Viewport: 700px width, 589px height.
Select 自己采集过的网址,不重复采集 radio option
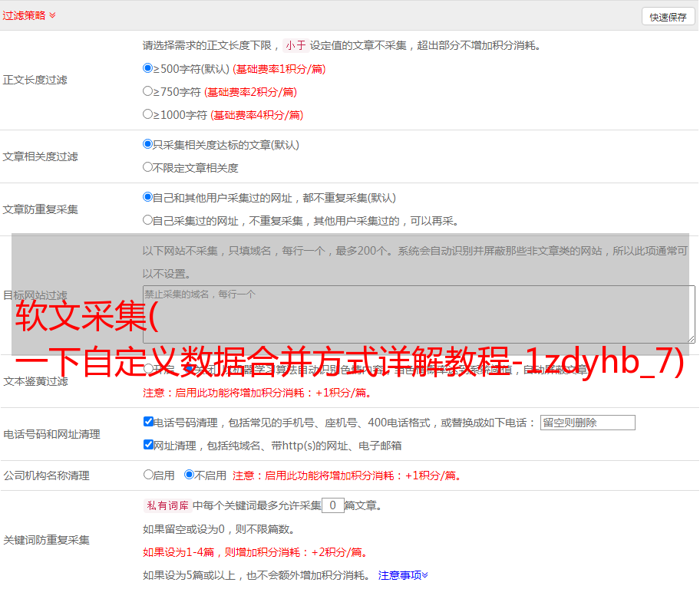pos(147,220)
